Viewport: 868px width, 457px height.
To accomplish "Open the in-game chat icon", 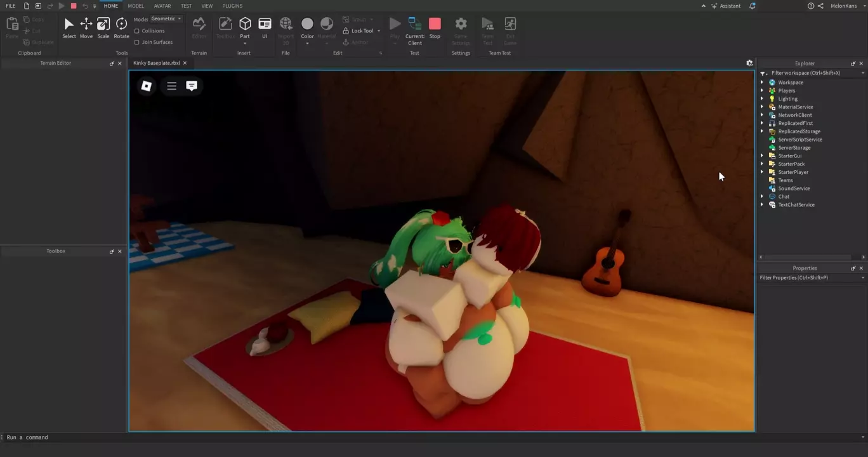I will pos(192,86).
